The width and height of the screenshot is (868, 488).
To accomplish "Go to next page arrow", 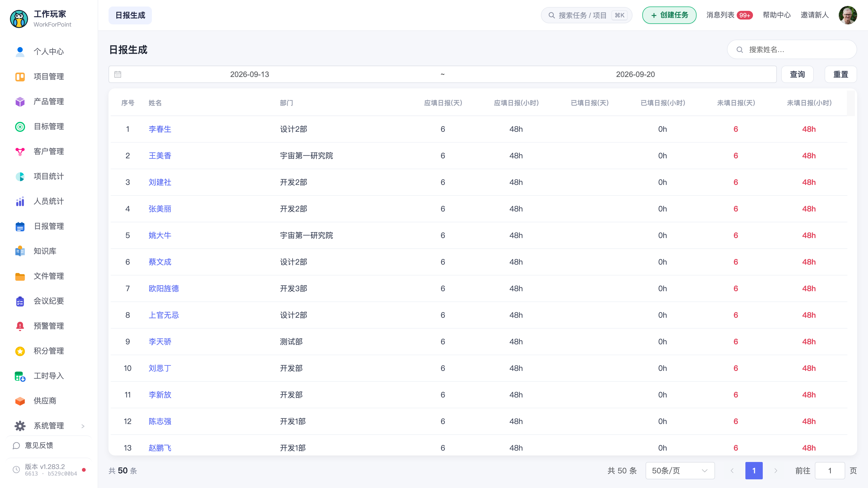I will tap(776, 470).
